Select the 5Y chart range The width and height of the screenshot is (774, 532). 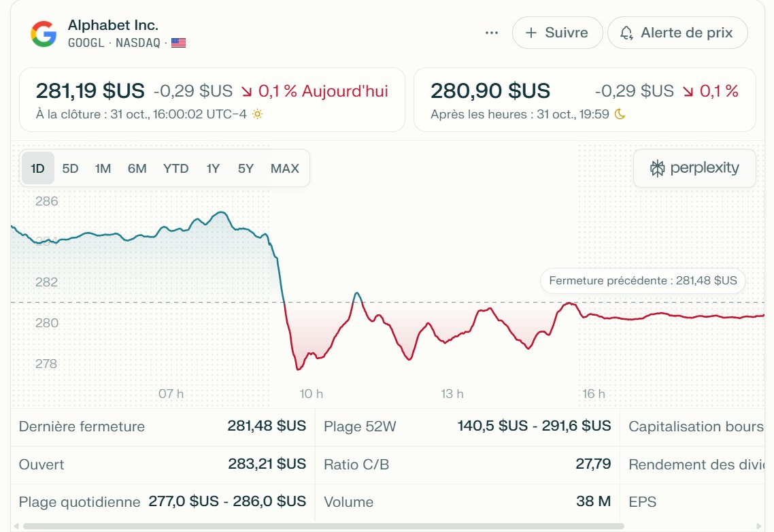pos(246,168)
